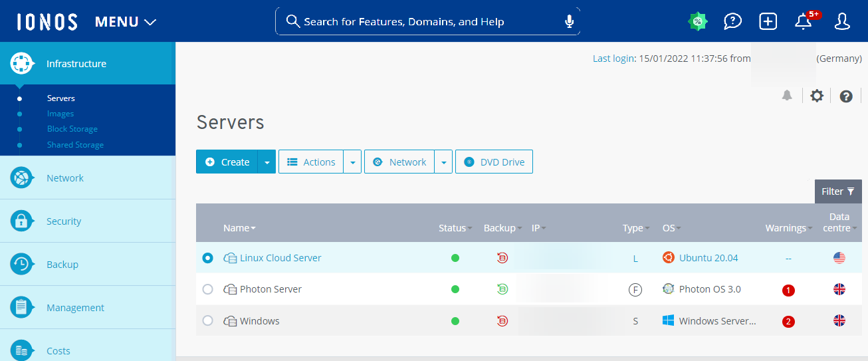The width and height of the screenshot is (868, 361).
Task: Click the plus add-product icon in header
Action: (x=768, y=21)
